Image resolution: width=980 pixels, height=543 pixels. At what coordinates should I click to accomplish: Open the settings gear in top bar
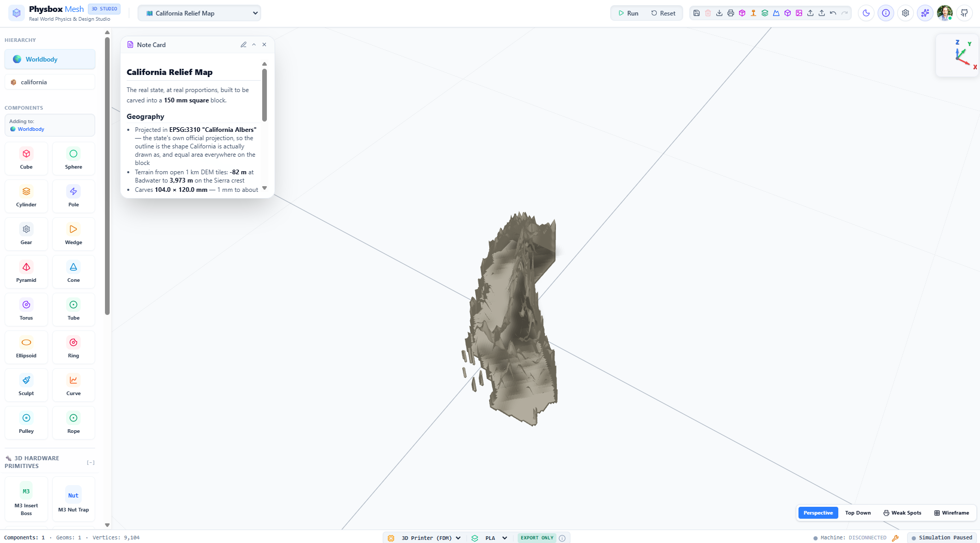point(906,13)
